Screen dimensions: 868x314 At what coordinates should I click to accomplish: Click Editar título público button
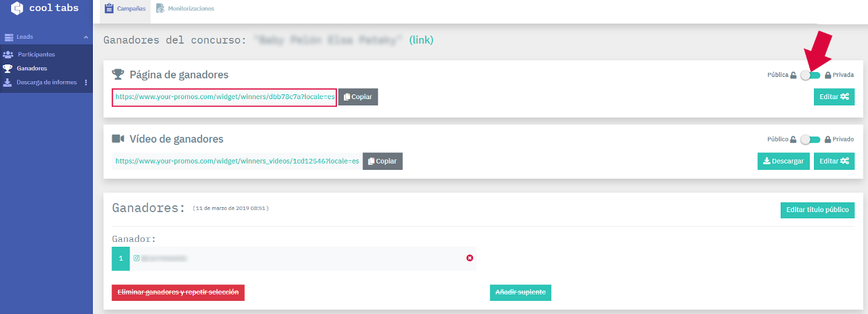[817, 210]
